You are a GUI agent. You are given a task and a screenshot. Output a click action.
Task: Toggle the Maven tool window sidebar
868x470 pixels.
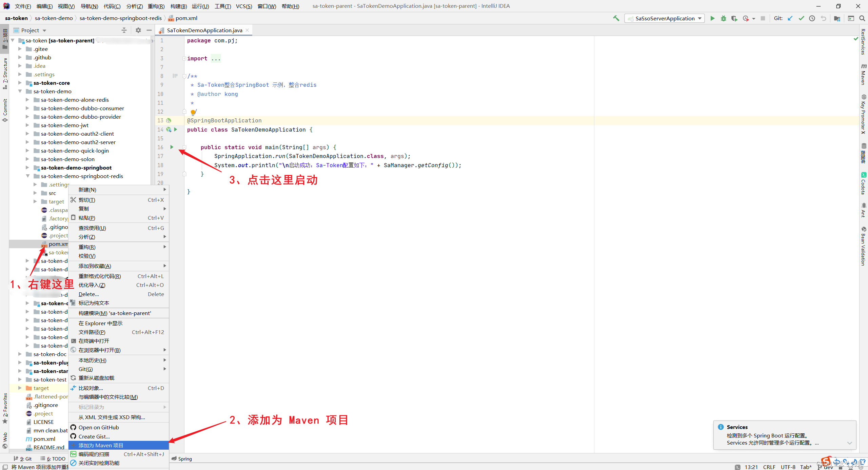click(x=864, y=75)
